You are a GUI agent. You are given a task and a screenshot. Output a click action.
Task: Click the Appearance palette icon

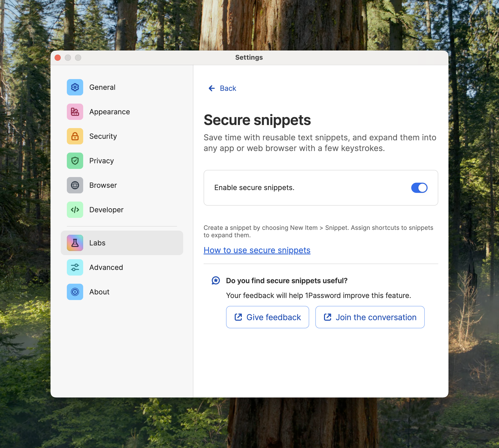(x=75, y=112)
